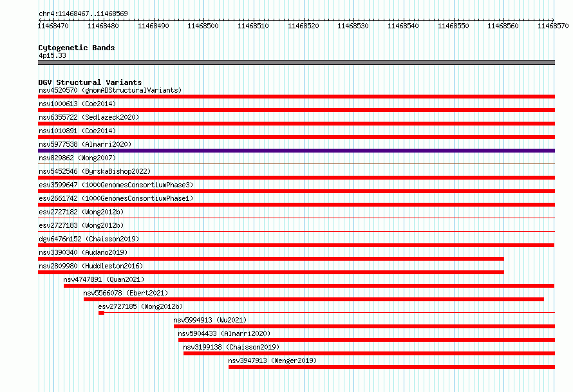573x392 pixels.
Task: Click the red bar under nsv4520570
Action: tap(296, 97)
